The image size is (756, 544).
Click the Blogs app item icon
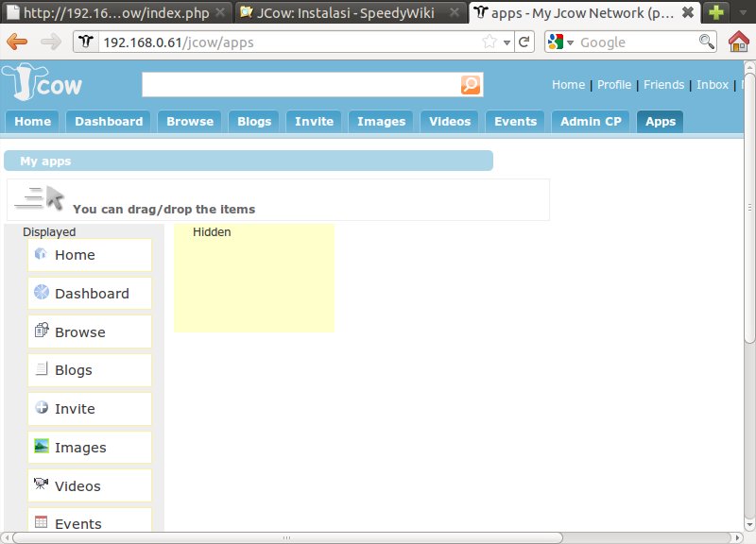[42, 368]
